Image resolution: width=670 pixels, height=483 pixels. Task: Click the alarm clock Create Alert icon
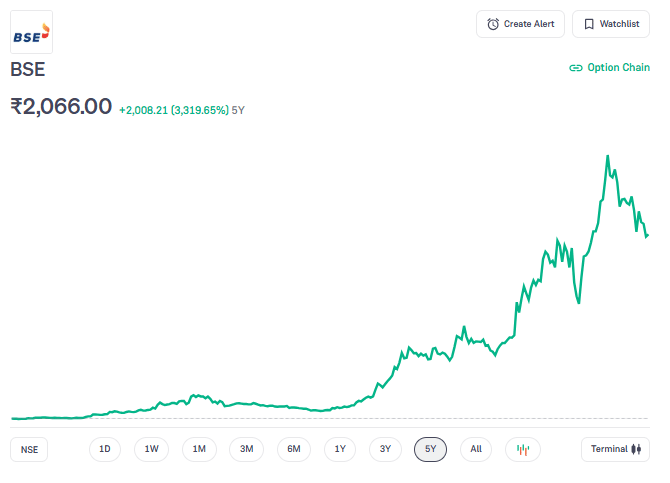pos(493,24)
